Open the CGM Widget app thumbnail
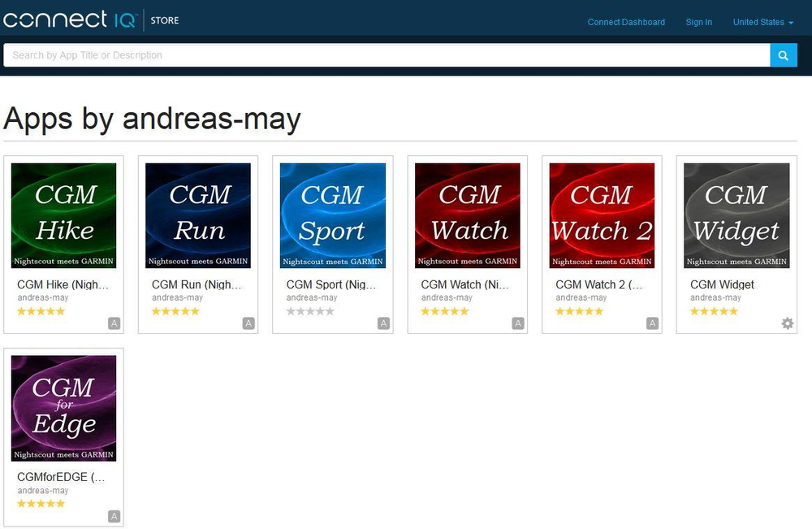This screenshot has height=529, width=812. [x=736, y=215]
